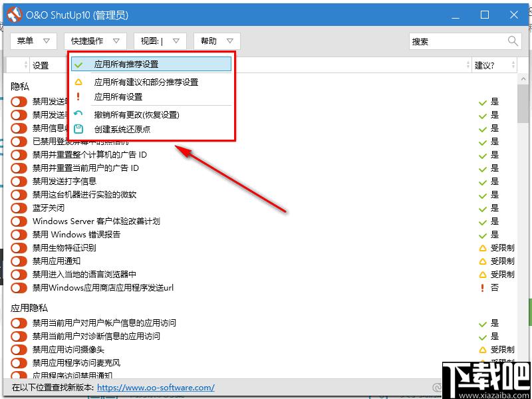The width and height of the screenshot is (532, 399).
Task: Open the 视图 dropdown
Action: 160,41
